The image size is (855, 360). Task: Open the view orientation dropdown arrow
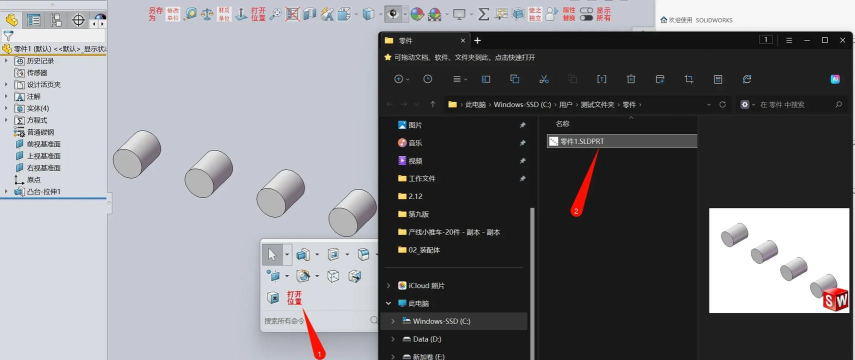click(356, 15)
